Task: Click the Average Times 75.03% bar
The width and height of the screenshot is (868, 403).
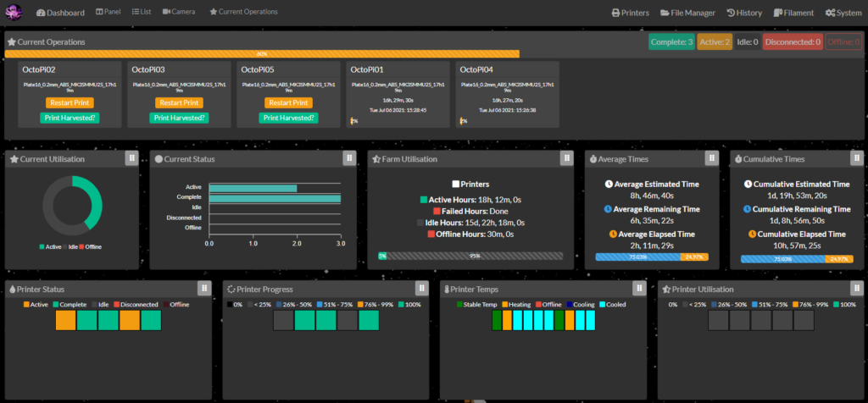Action: coord(637,257)
